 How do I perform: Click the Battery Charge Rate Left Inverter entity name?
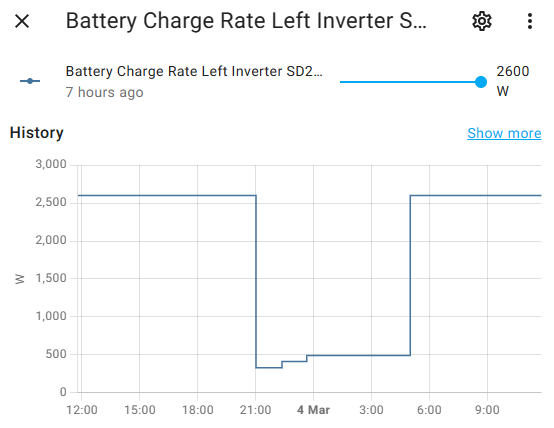tap(194, 71)
